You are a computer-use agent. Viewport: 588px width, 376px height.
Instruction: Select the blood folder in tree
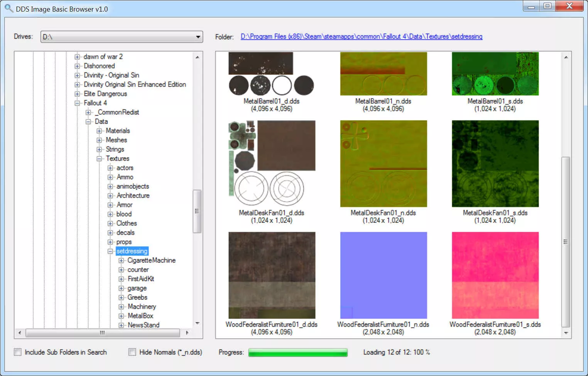(124, 214)
